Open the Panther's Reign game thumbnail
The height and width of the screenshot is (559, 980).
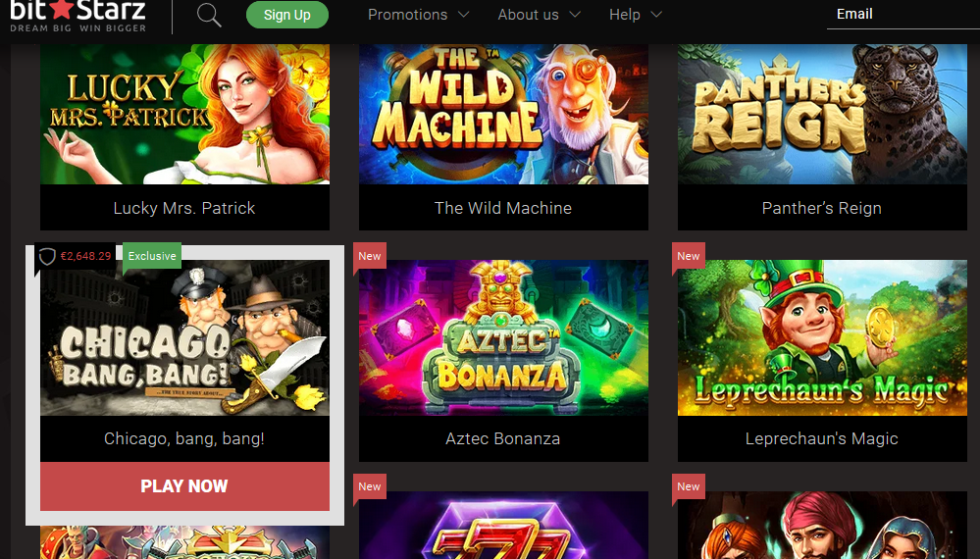tap(822, 114)
